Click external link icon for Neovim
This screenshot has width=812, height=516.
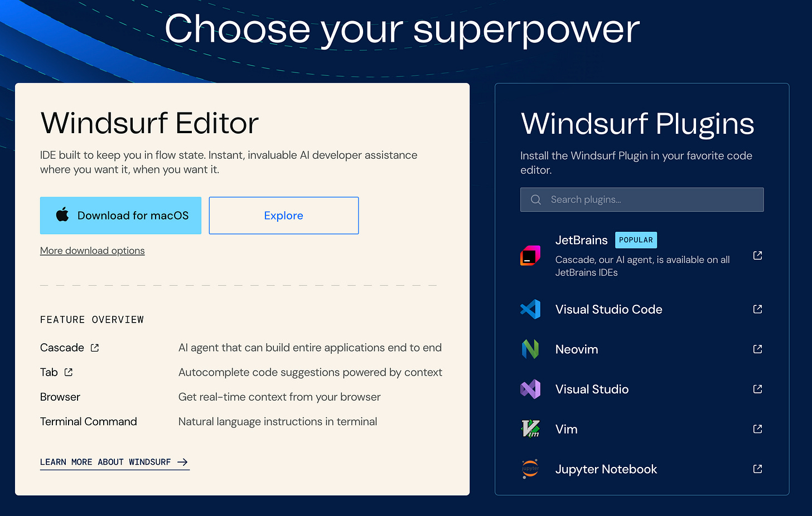click(x=757, y=349)
